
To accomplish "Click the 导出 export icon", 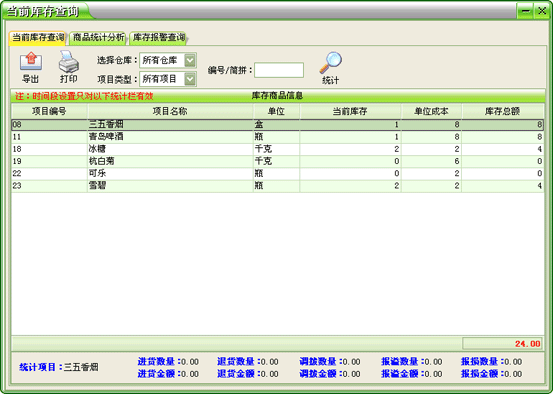I will (31, 61).
